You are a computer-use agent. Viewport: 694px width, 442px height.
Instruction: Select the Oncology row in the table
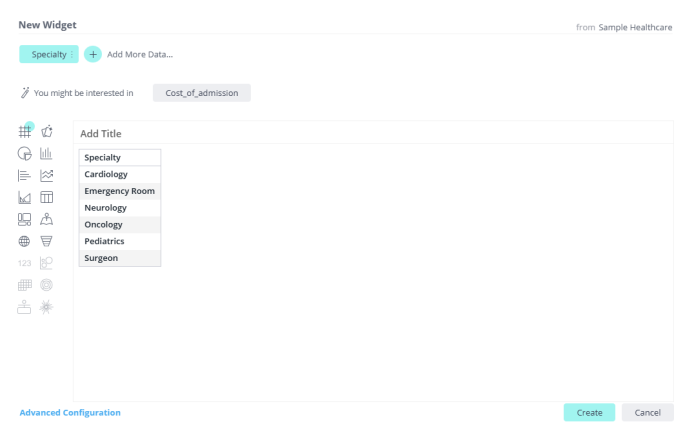(x=119, y=225)
